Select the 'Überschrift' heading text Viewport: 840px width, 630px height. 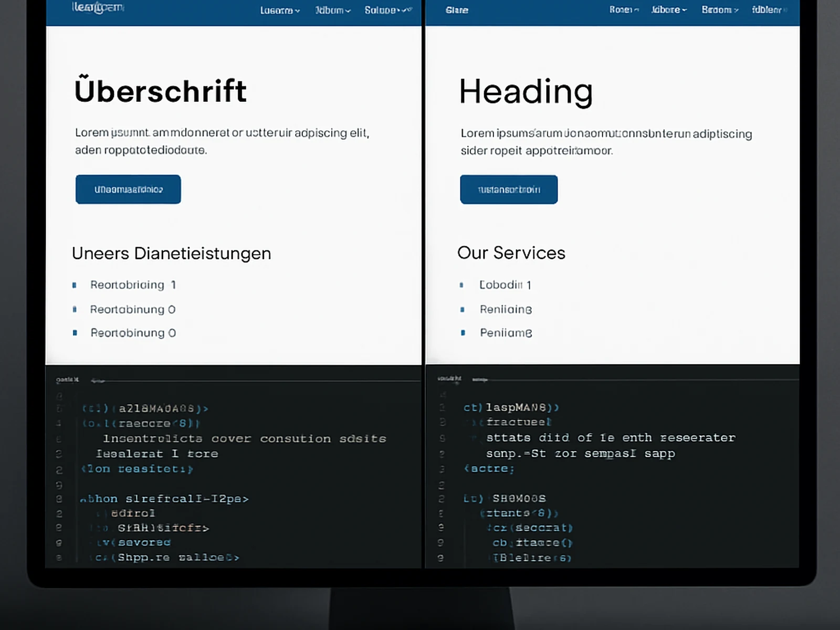coord(160,90)
